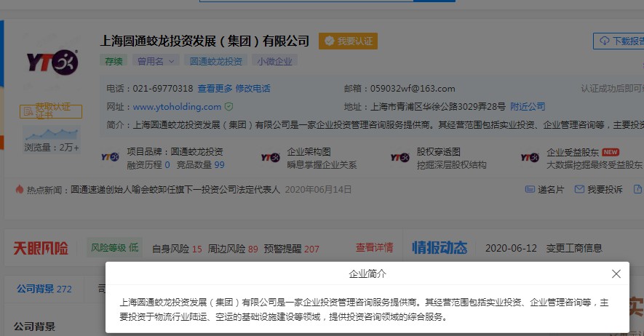Open 企业受益股东 link

coord(572,152)
